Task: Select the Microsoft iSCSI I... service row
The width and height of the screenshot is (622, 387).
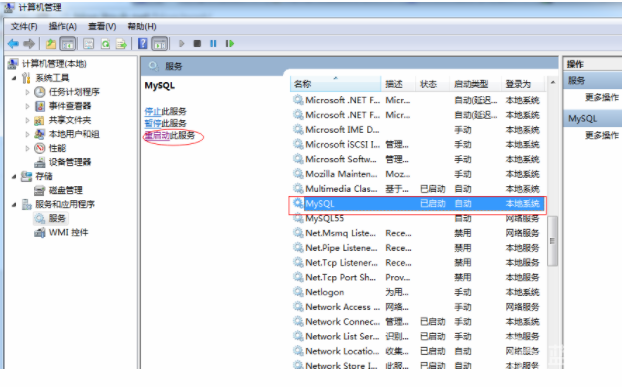Action: 417,144
